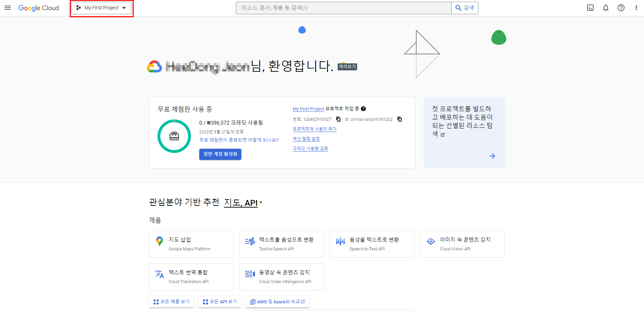Click the free trial gift credit ring

pos(174,136)
